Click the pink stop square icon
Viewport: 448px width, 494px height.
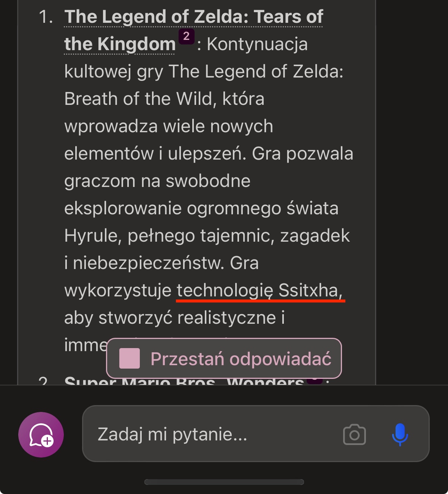click(x=130, y=358)
